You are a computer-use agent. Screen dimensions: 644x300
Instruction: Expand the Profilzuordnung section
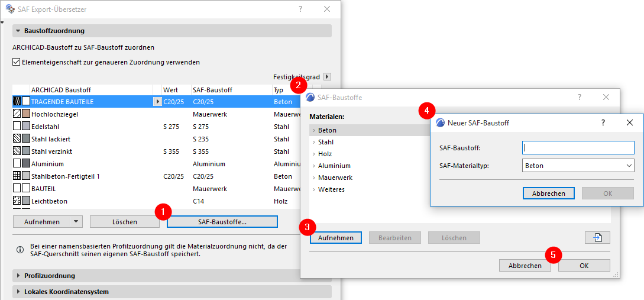point(18,275)
